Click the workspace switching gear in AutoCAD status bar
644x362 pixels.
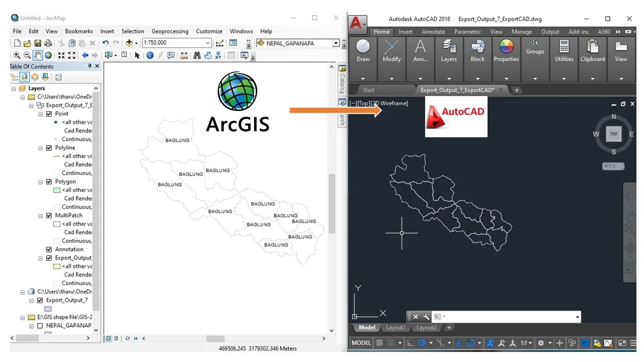coord(541,343)
